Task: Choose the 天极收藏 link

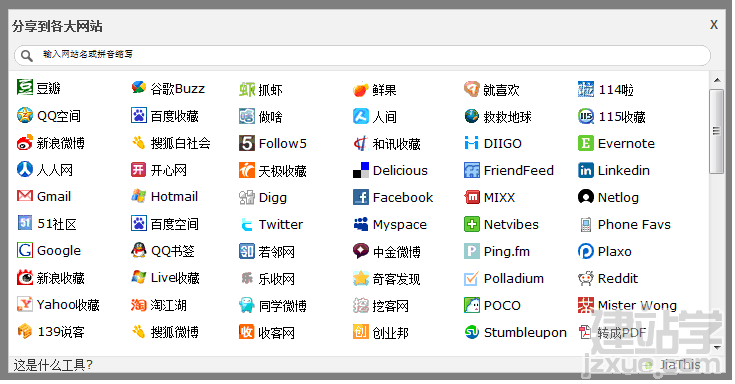Action: click(283, 171)
